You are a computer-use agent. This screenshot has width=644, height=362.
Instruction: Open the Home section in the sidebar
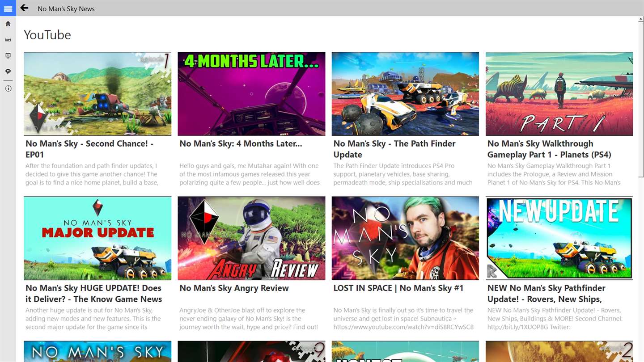pos(8,24)
